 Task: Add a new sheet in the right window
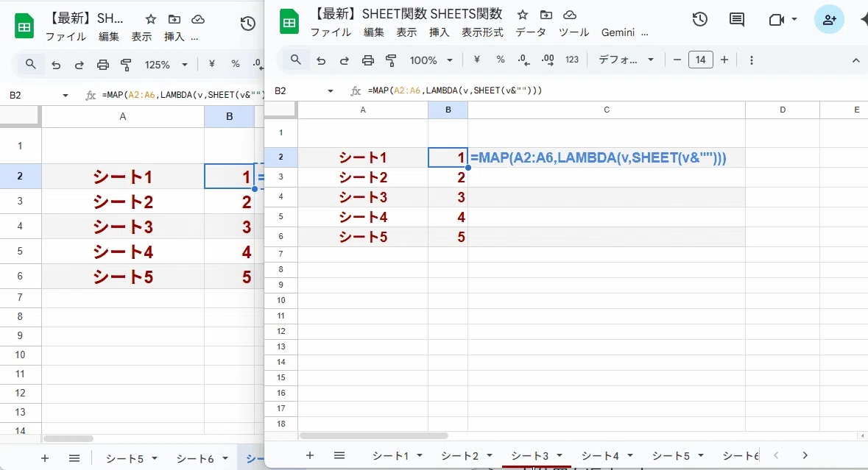click(310, 455)
